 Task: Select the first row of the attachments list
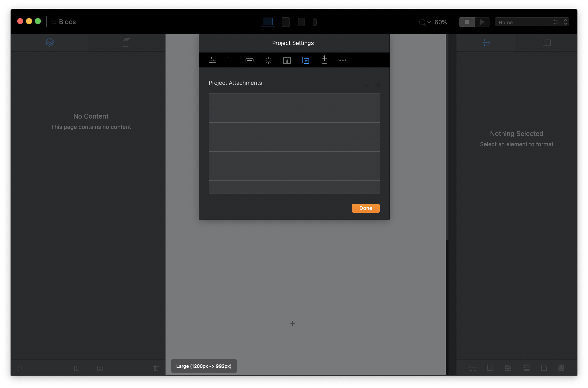tap(294, 101)
